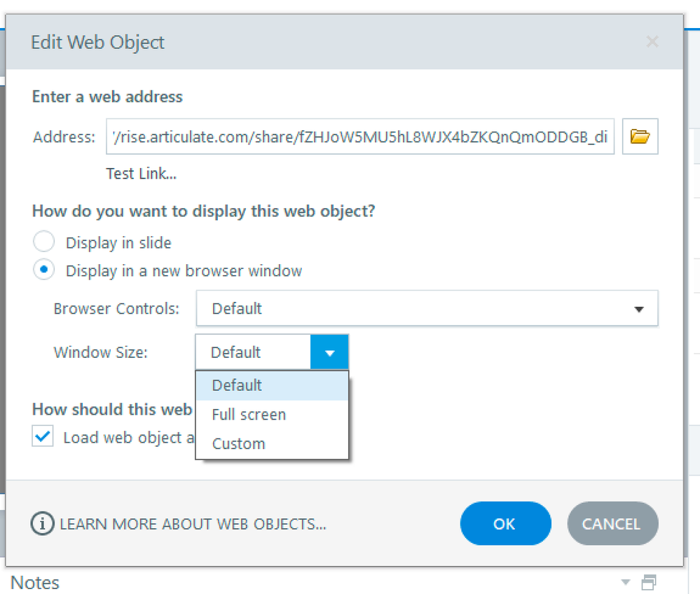Click the info icon near Learn More
The image size is (700, 594).
[x=43, y=523]
